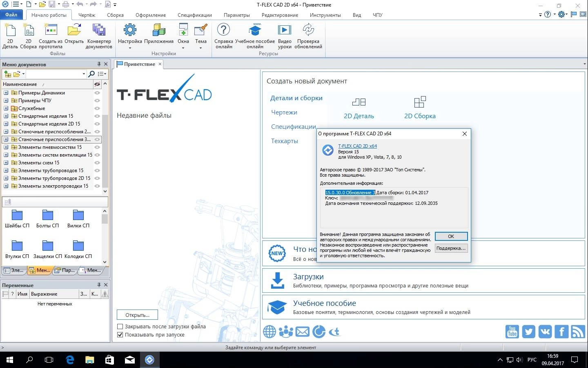Viewport: 588px width, 368px height.
Task: Select Техкарты category link
Action: [285, 141]
